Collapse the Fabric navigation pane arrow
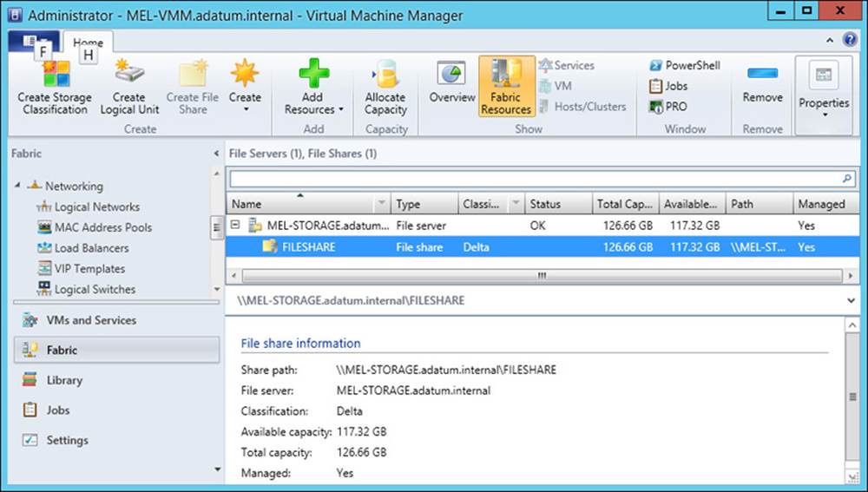This screenshot has height=492, width=868. point(216,154)
